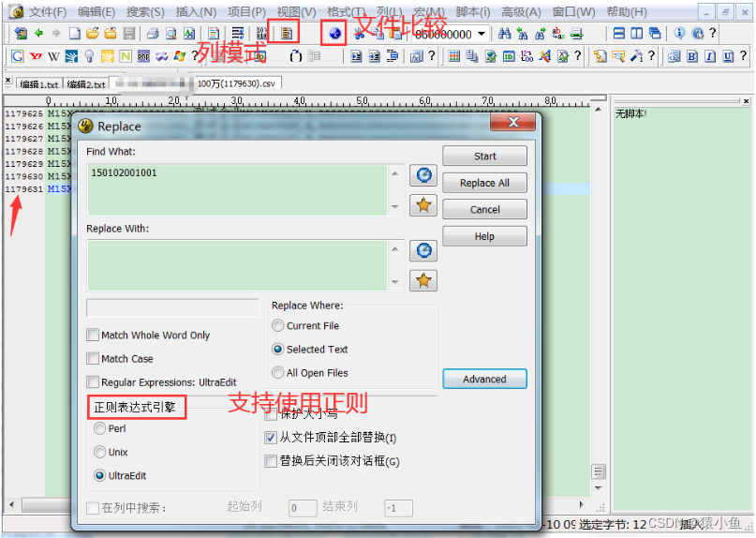Open the 高级(A) menu
Viewport: 756px width, 538px height.
point(521,12)
